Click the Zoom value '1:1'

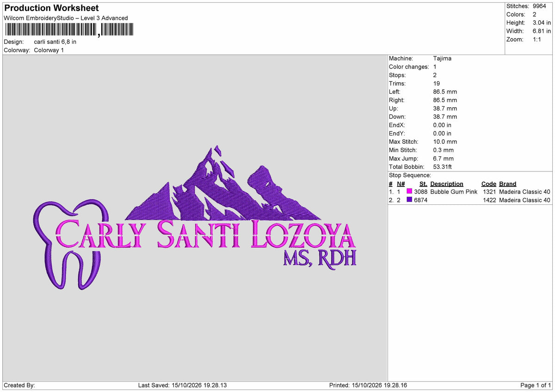point(537,39)
